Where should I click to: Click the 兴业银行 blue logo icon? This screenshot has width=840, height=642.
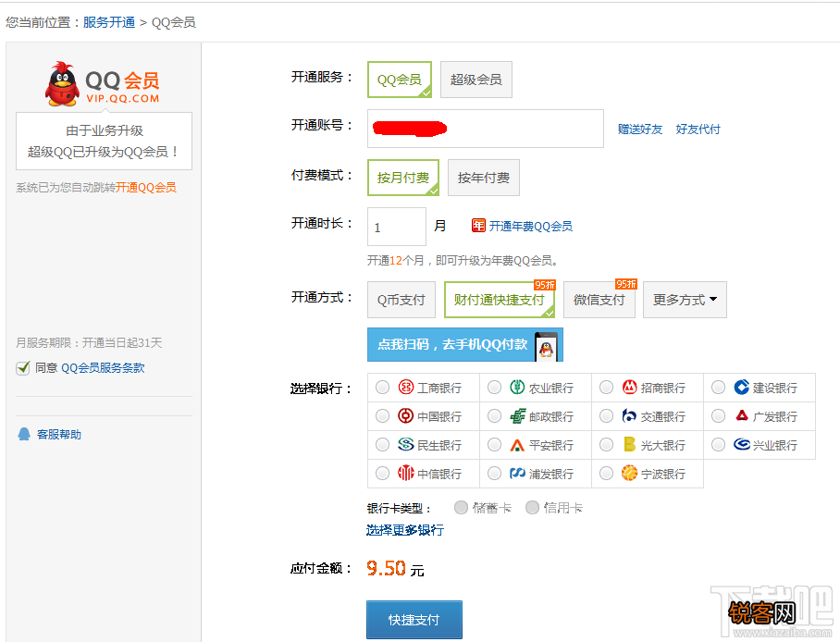[741, 444]
